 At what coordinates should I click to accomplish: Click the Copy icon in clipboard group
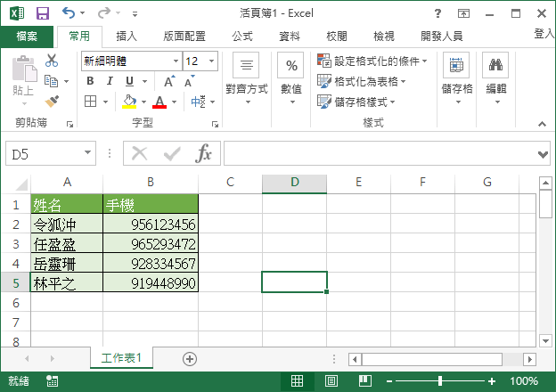52,81
